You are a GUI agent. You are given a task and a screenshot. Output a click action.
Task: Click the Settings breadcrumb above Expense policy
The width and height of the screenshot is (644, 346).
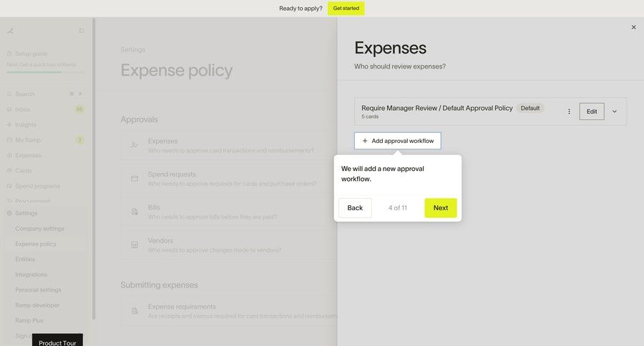coord(132,49)
